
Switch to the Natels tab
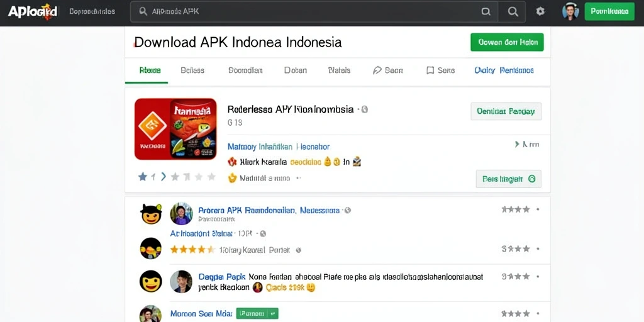coord(339,70)
